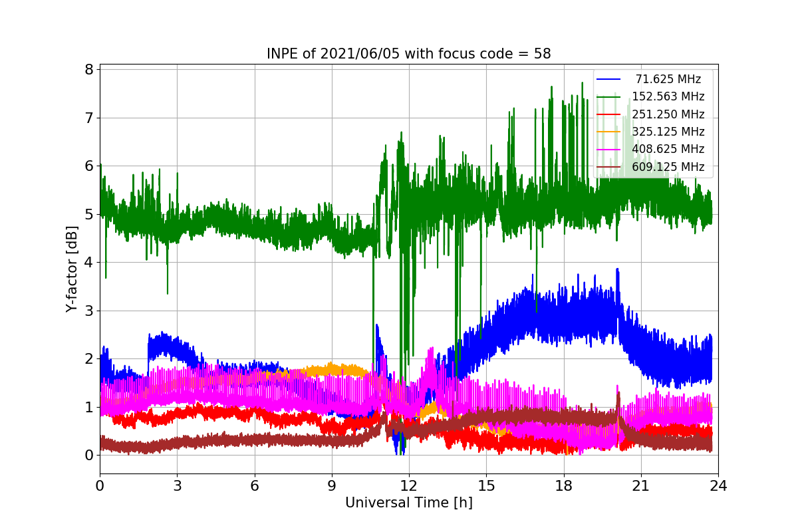Viewport: 798px width, 532px height.
Task: Click the magenta legend line swatch
Action: (x=609, y=150)
